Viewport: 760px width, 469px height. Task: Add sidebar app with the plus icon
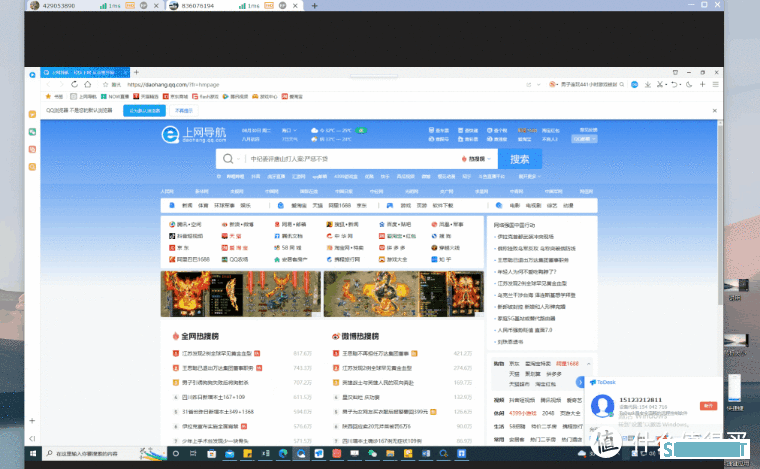(32, 421)
